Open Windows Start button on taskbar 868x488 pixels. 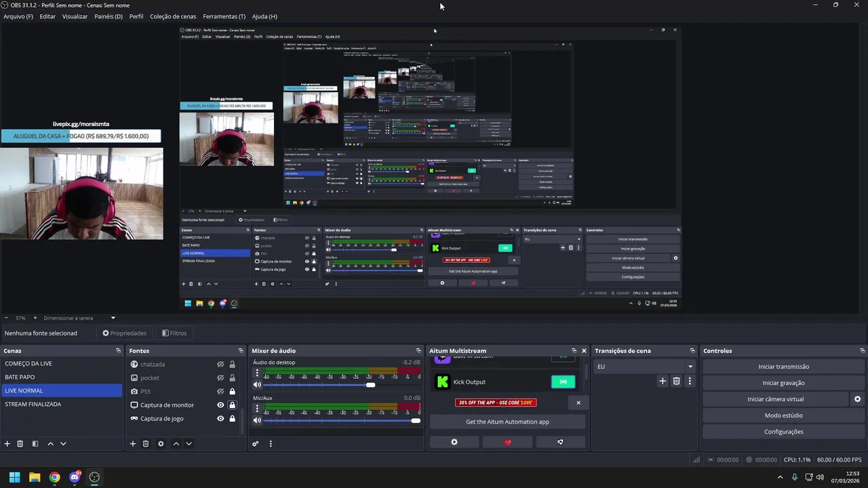(x=14, y=477)
